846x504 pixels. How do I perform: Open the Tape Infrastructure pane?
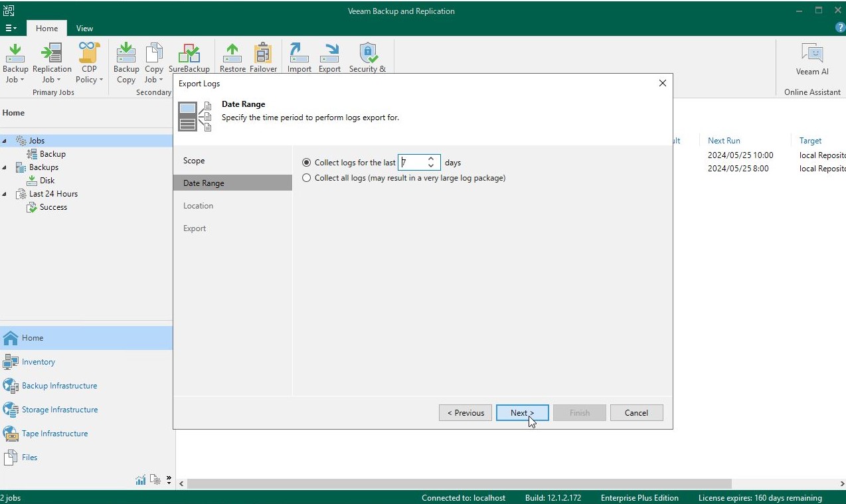(x=86, y=434)
